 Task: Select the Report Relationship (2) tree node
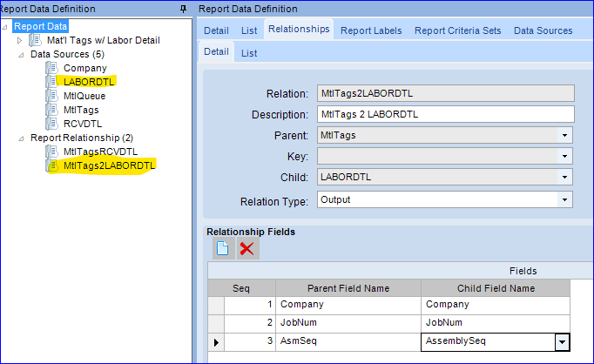[x=82, y=138]
